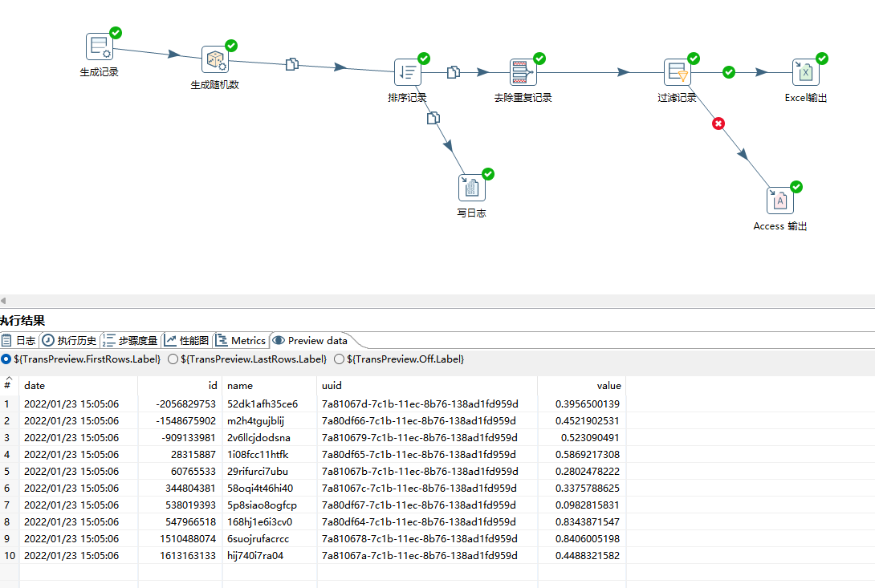The height and width of the screenshot is (588, 875).
Task: Select name cell 52dk1afh35ce6
Action: coord(270,404)
